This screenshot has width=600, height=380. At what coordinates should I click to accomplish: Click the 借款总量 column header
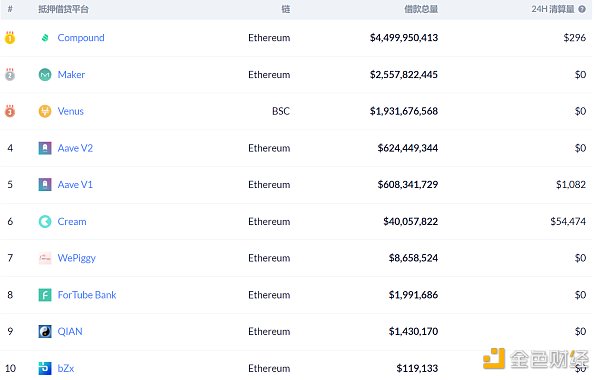tap(421, 9)
